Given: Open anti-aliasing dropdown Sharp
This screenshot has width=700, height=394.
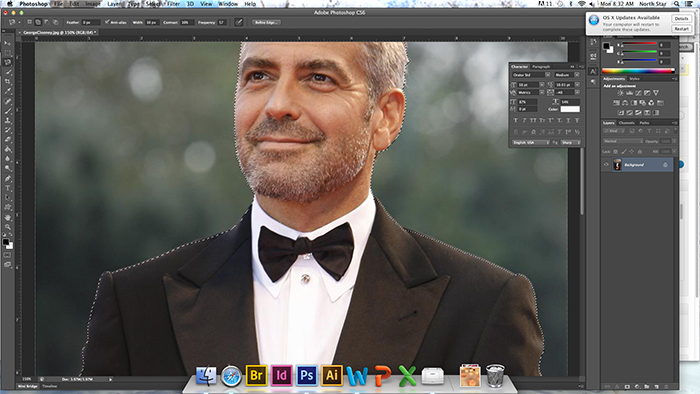Looking at the screenshot, I should [571, 142].
